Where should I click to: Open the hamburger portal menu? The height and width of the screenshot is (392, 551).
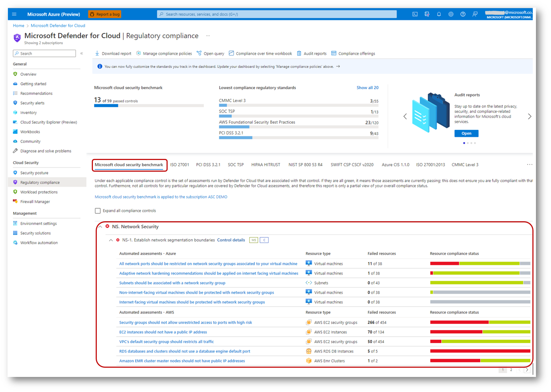pos(14,14)
